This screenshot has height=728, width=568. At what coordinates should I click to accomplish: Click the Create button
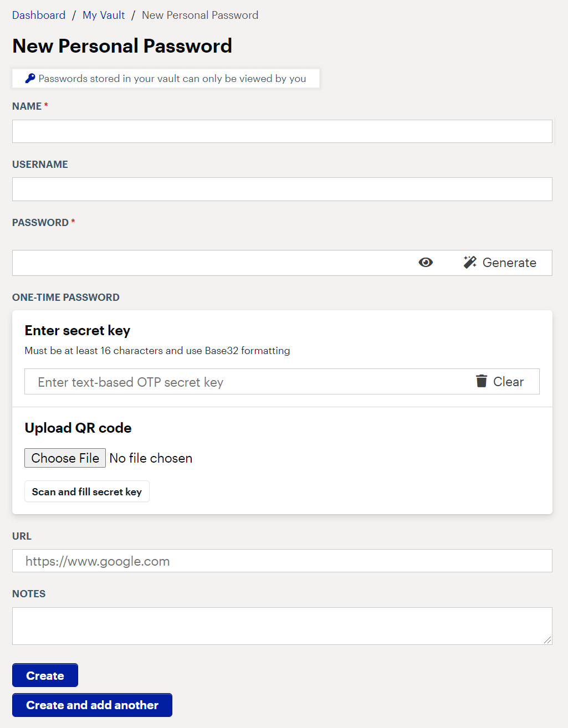(x=45, y=675)
